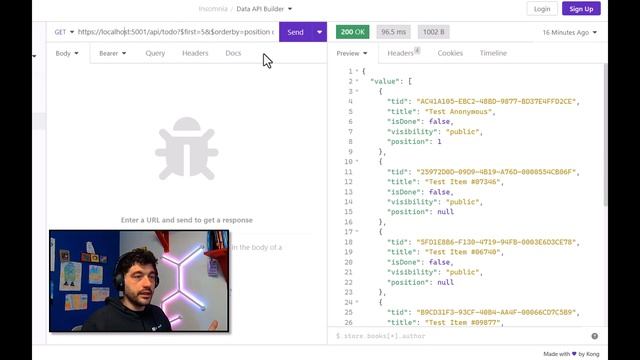Collapse the "value" array at line 2
Viewport: 640px width, 360px height.
357,81
